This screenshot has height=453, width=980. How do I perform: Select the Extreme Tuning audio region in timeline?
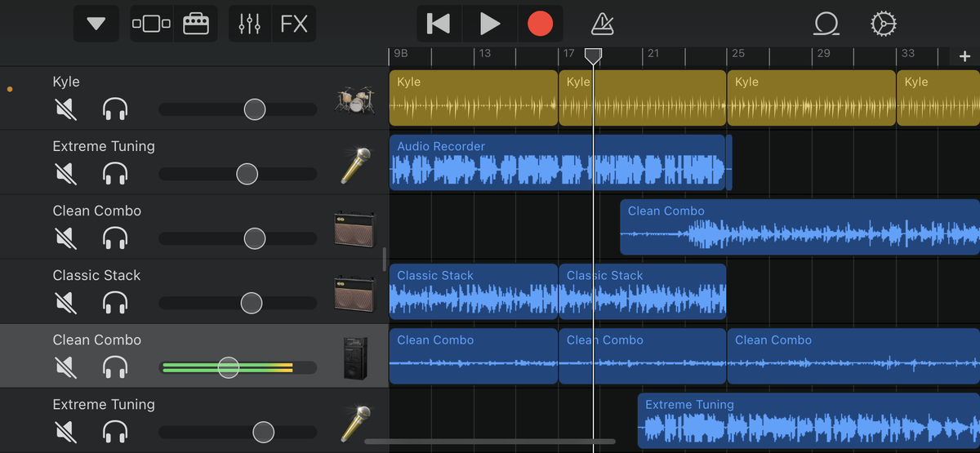pyautogui.click(x=808, y=420)
